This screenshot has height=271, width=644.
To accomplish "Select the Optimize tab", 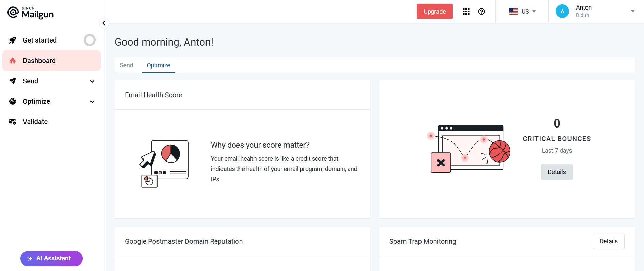I will (158, 65).
